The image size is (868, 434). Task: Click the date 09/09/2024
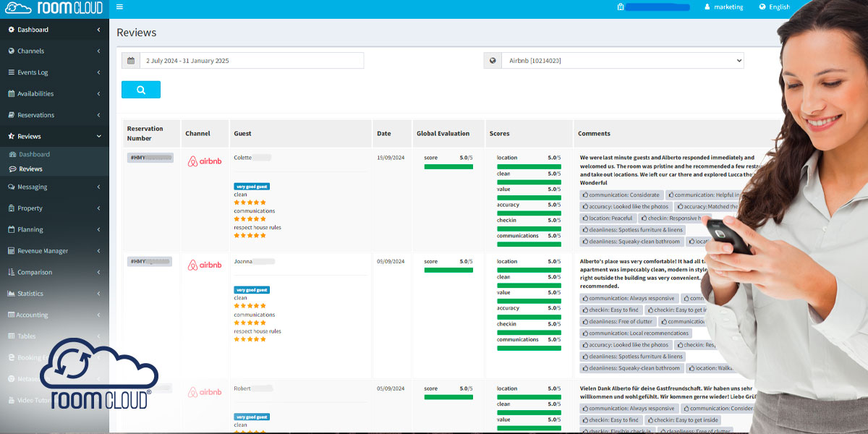(391, 261)
